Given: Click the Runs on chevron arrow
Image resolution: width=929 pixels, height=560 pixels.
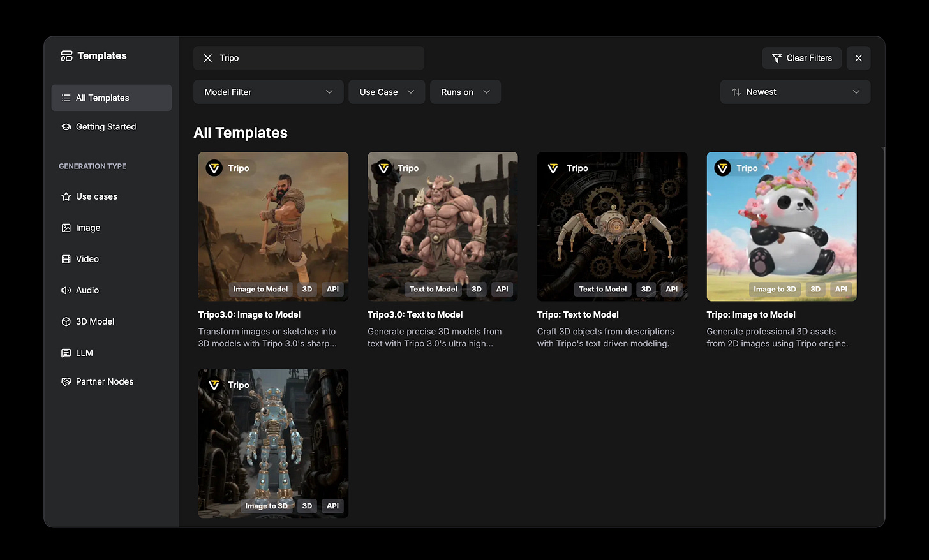Looking at the screenshot, I should (x=487, y=92).
